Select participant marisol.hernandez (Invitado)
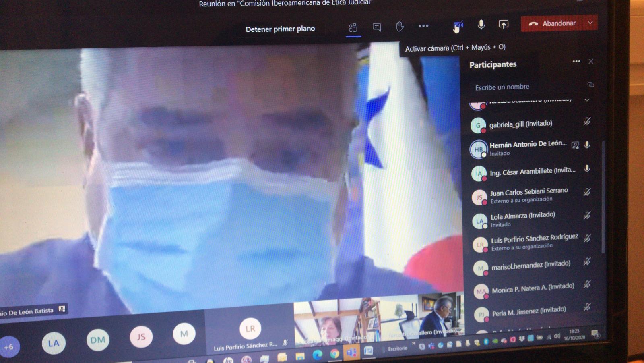Viewport: 644px width, 363px height. point(533,266)
